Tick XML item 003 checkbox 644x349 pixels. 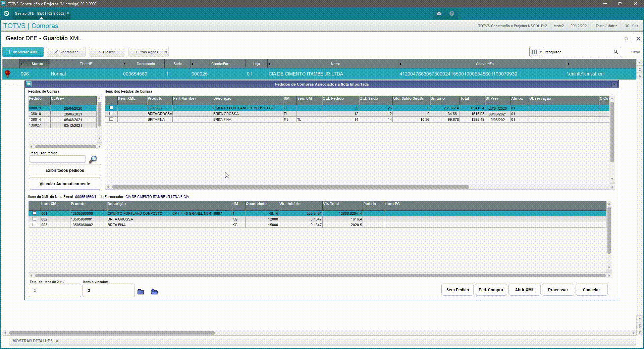pyautogui.click(x=34, y=225)
